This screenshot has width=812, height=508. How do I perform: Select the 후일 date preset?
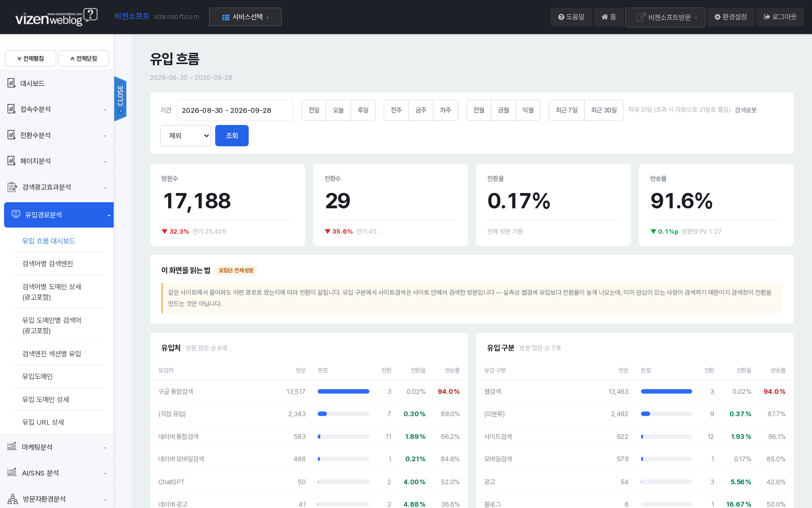pos(363,110)
